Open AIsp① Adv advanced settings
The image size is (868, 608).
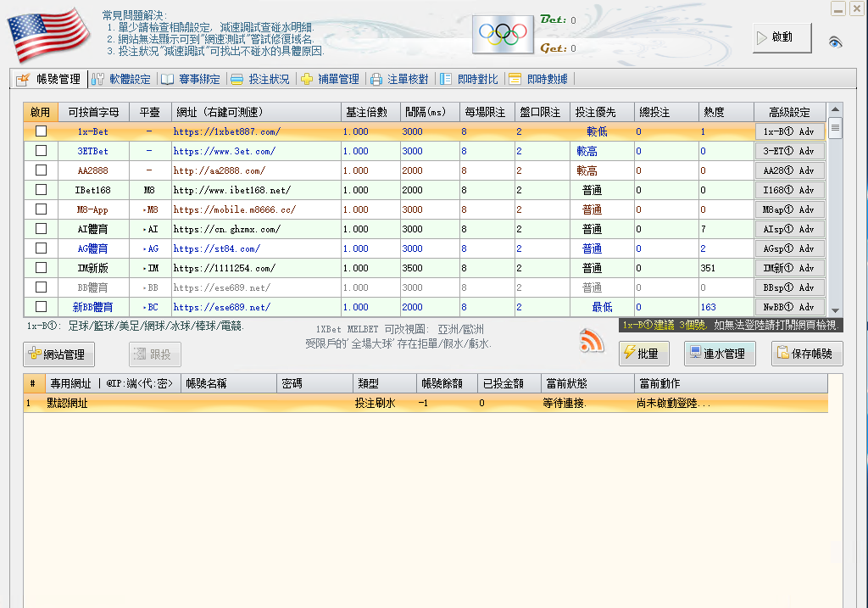(x=789, y=229)
